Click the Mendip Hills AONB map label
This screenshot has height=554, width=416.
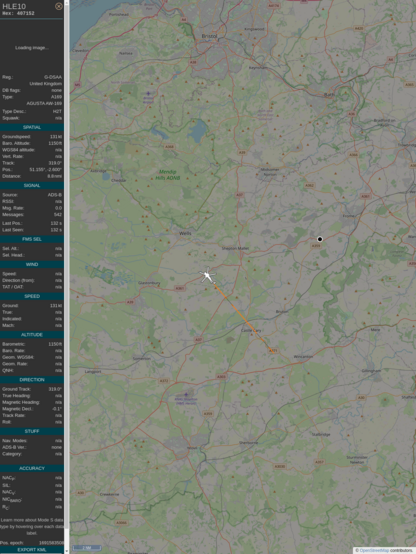(168, 175)
